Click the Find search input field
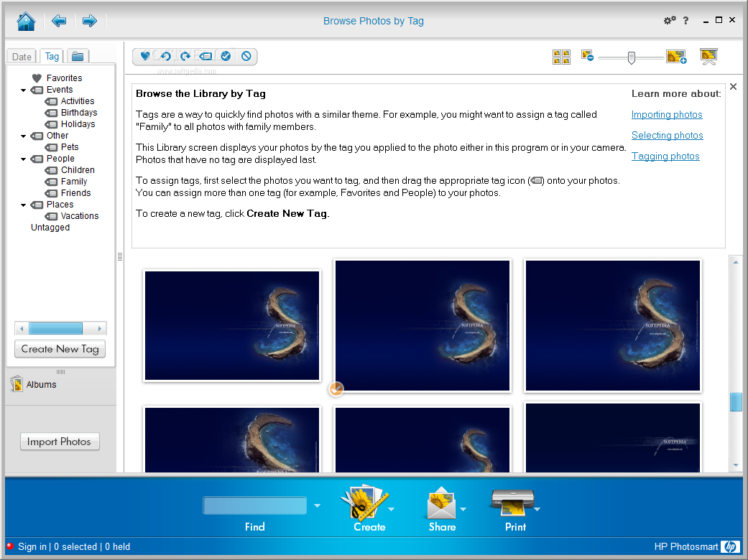The height and width of the screenshot is (560, 748). tap(255, 505)
